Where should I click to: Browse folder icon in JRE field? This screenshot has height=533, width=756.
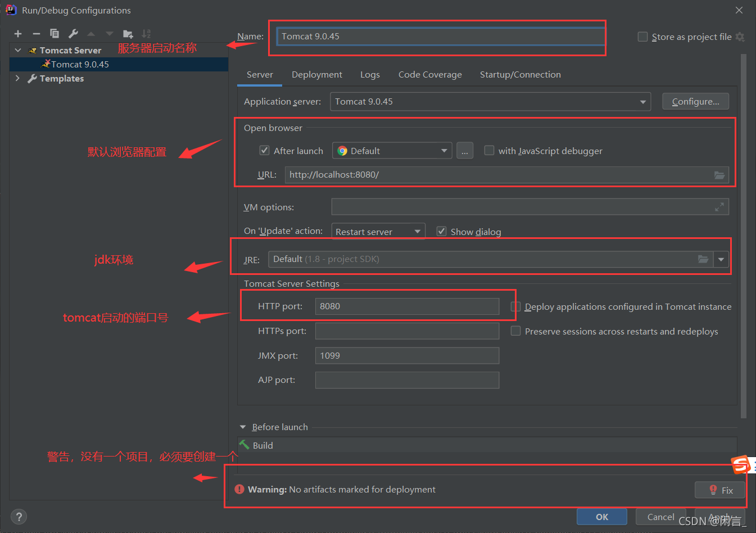click(x=703, y=259)
